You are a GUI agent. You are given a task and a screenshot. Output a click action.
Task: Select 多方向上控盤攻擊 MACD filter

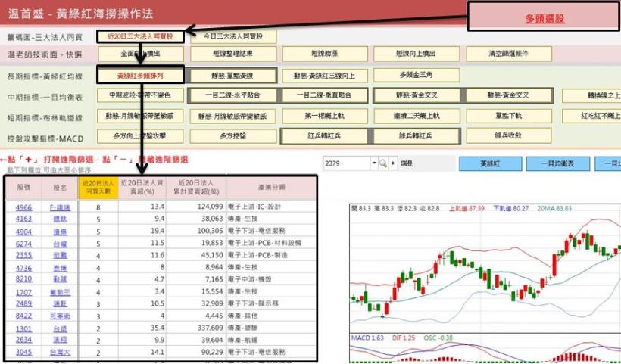(140, 136)
